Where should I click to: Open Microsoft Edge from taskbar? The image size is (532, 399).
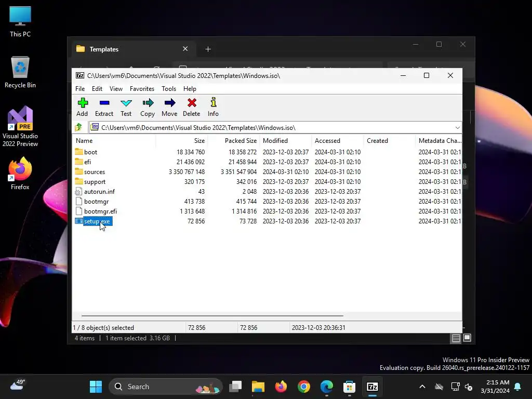click(x=327, y=387)
